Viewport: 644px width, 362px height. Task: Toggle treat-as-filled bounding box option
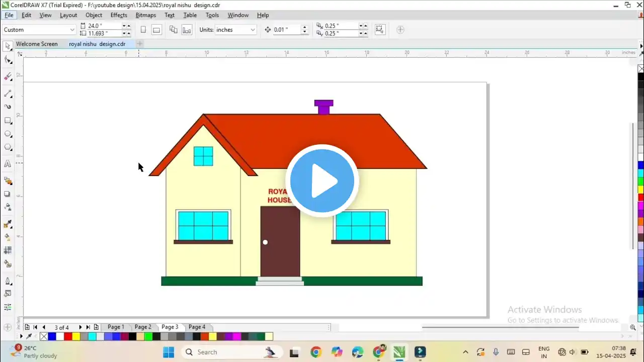click(x=379, y=30)
